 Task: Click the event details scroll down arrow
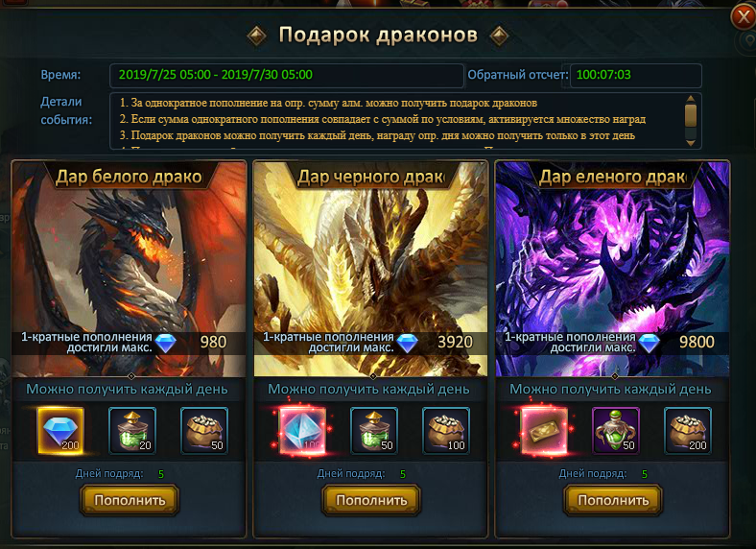pos(691,143)
